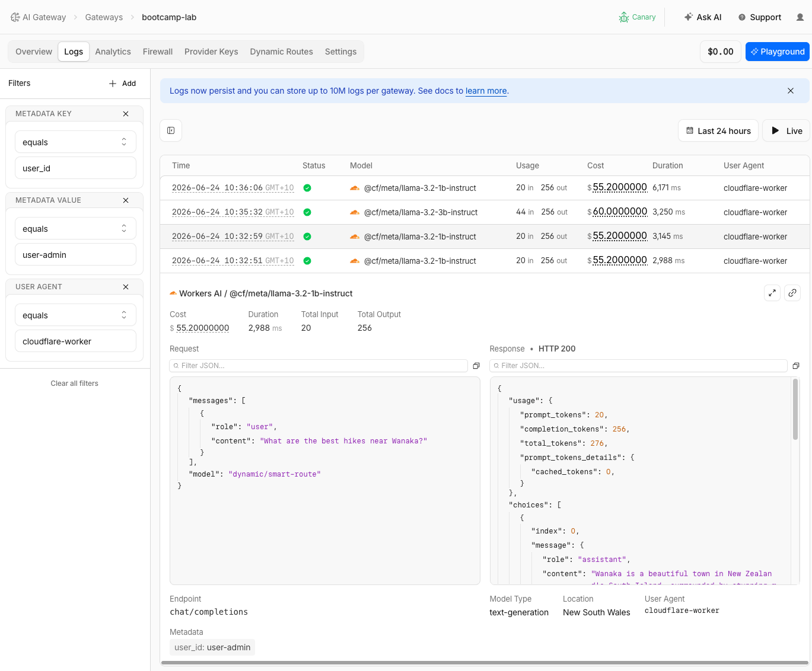Image resolution: width=812 pixels, height=671 pixels.
Task: Open the Playground
Action: [x=777, y=52]
